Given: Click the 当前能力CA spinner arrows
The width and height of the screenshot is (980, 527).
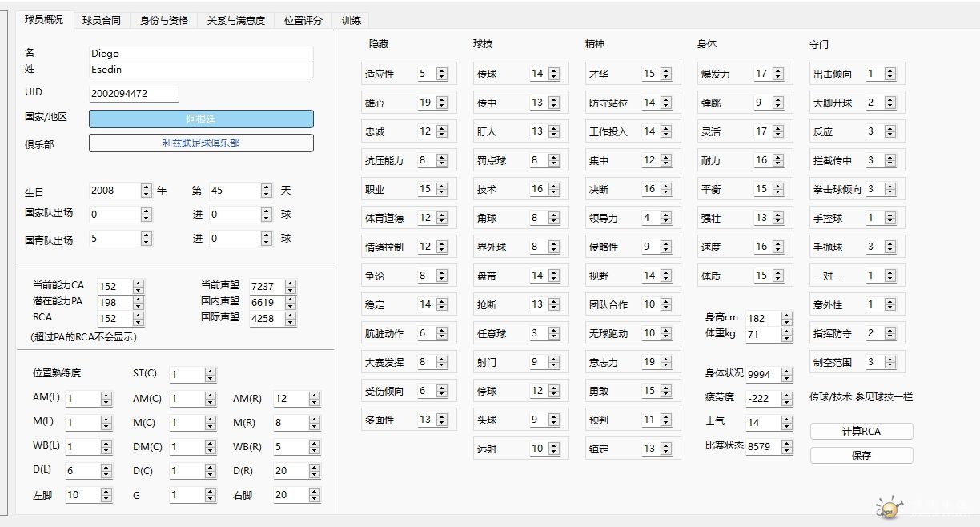Looking at the screenshot, I should pyautogui.click(x=138, y=286).
